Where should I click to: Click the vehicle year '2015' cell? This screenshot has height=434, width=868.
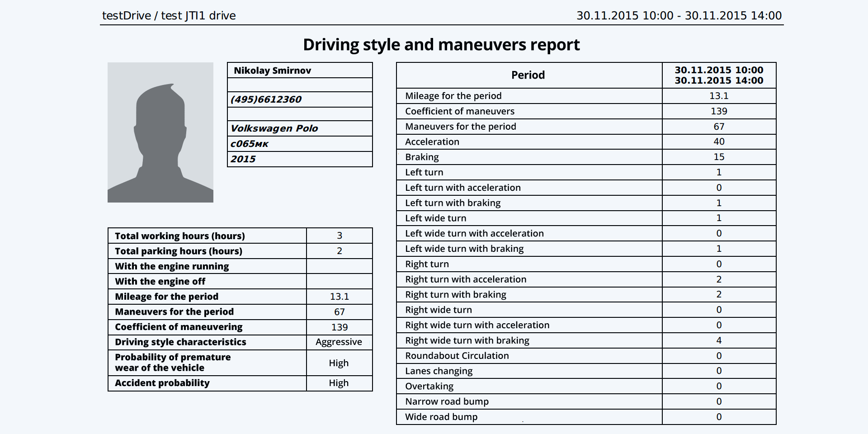[300, 159]
